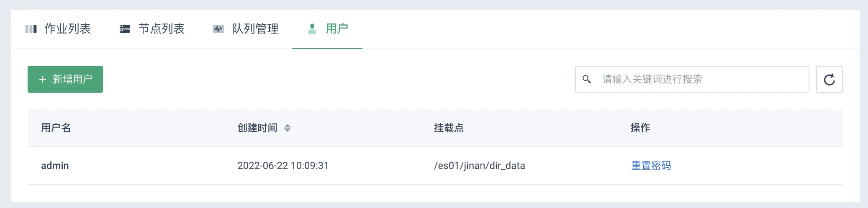Click the job list bar-chart icon
This screenshot has width=868, height=208.
(x=31, y=29)
